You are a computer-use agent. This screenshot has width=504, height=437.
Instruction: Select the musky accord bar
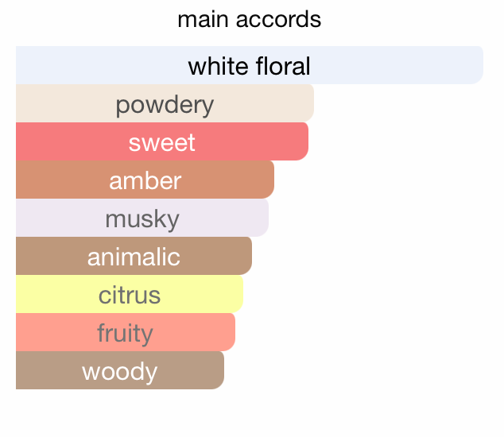point(142,218)
